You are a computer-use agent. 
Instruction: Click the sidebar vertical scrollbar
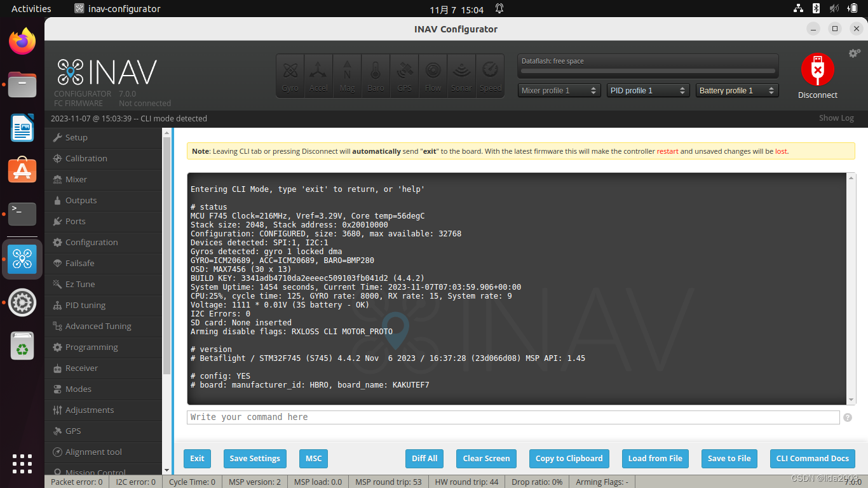click(x=167, y=254)
